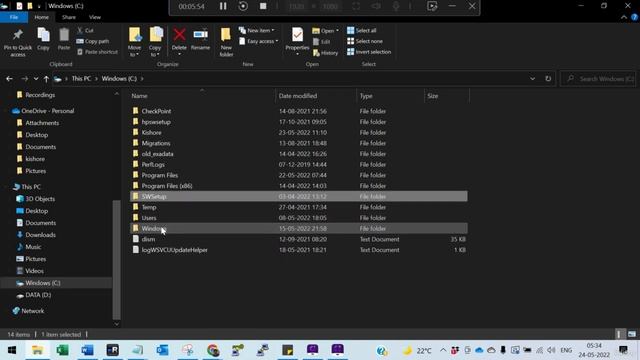The height and width of the screenshot is (360, 640).
Task: Open Word from the taskbar
Action: [87, 350]
